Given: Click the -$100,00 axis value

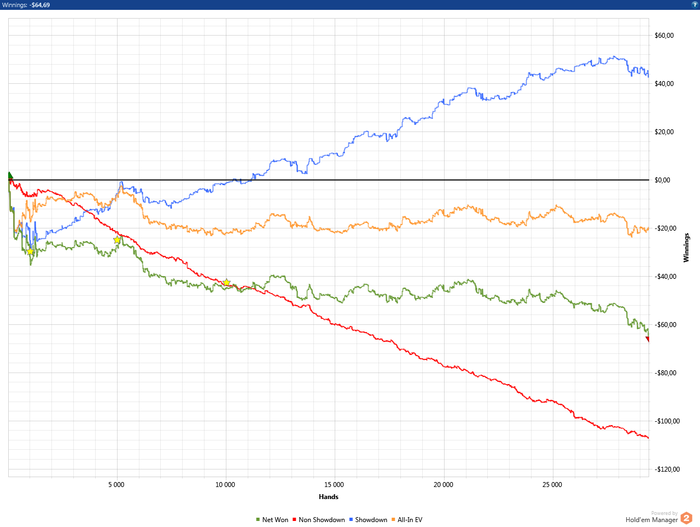Looking at the screenshot, I should click(667, 422).
